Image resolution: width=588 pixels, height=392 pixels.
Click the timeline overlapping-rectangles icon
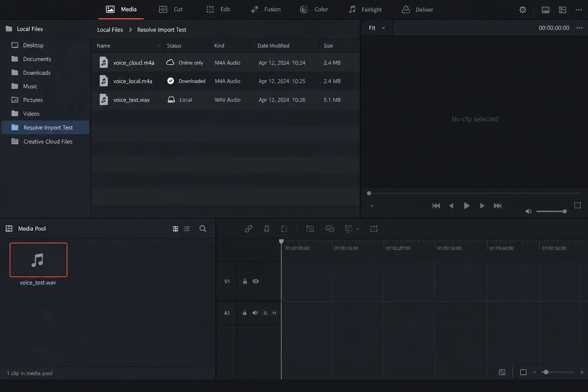pos(330,229)
